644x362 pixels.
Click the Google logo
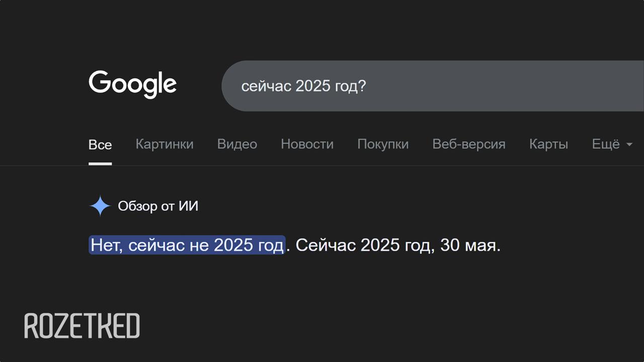pos(132,84)
